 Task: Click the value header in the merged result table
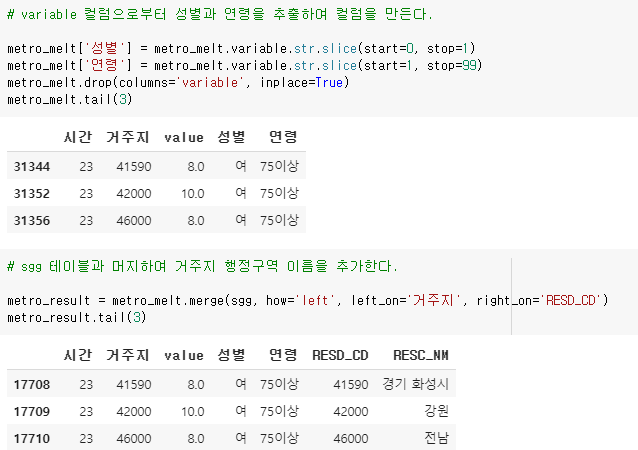pos(184,356)
